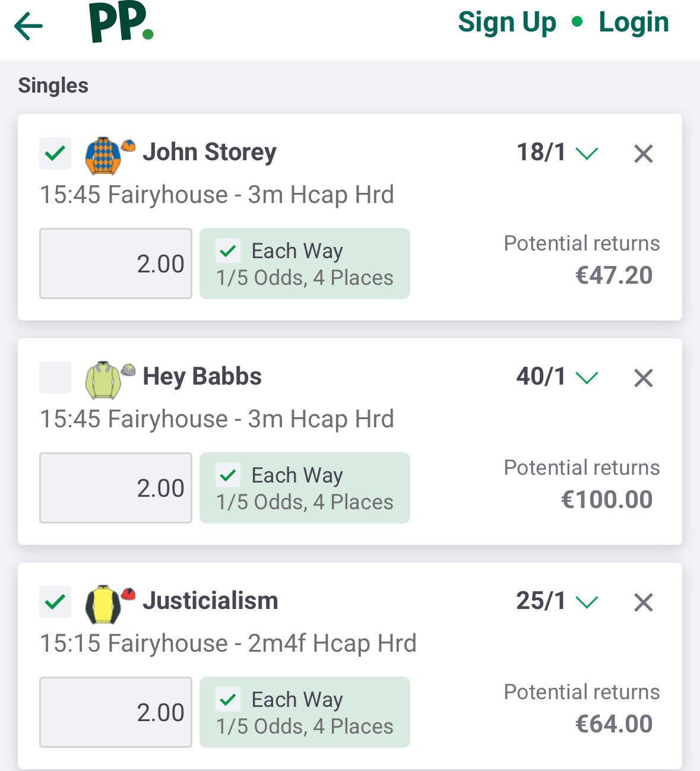Check the Hey Babbs selection checkbox
700x771 pixels.
point(55,377)
